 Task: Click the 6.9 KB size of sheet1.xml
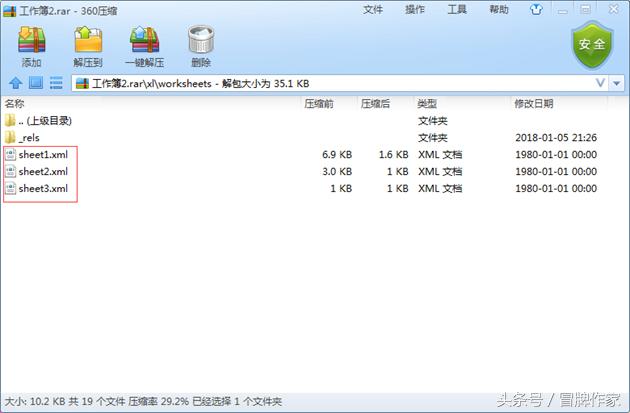tap(337, 154)
